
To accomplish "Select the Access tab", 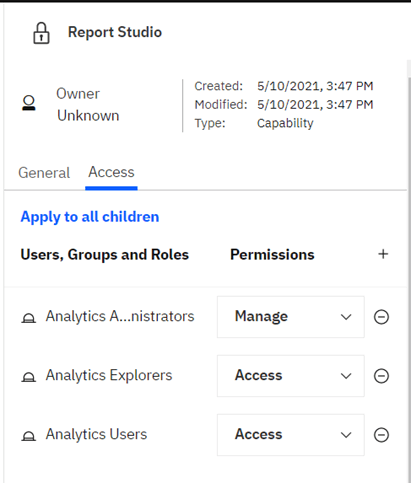I will (111, 173).
